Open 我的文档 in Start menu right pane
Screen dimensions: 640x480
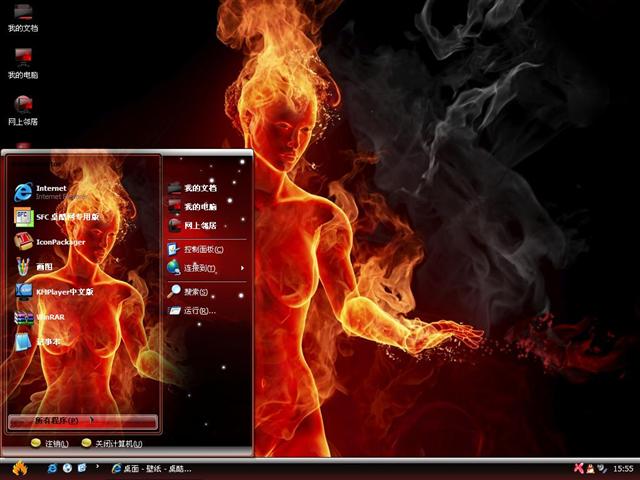[193, 188]
